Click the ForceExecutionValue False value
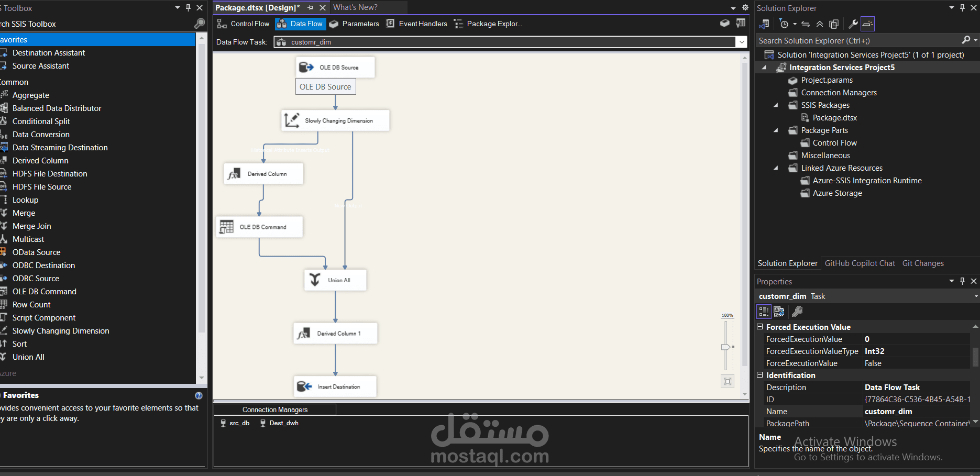This screenshot has width=980, height=476. (x=916, y=363)
